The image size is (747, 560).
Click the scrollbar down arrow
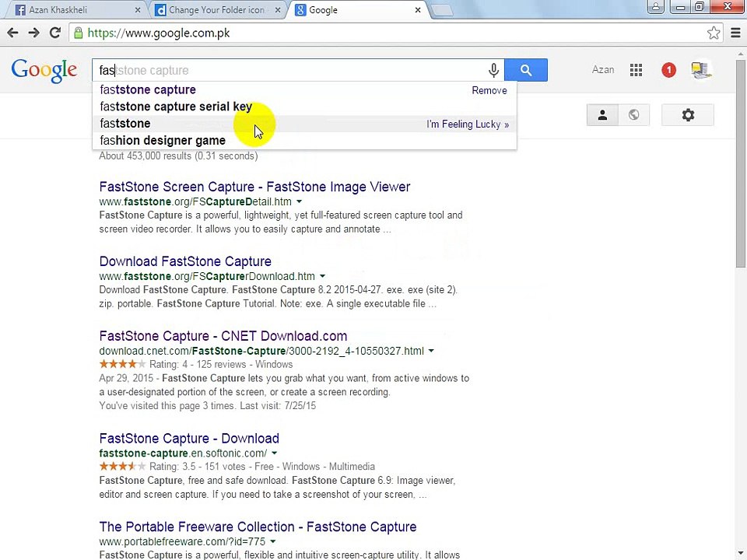(x=740, y=555)
